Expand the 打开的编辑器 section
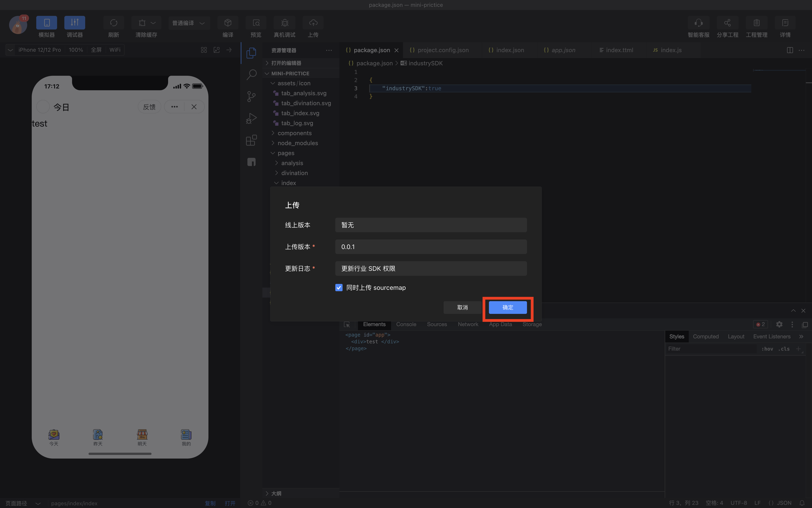The height and width of the screenshot is (508, 812). (x=301, y=63)
